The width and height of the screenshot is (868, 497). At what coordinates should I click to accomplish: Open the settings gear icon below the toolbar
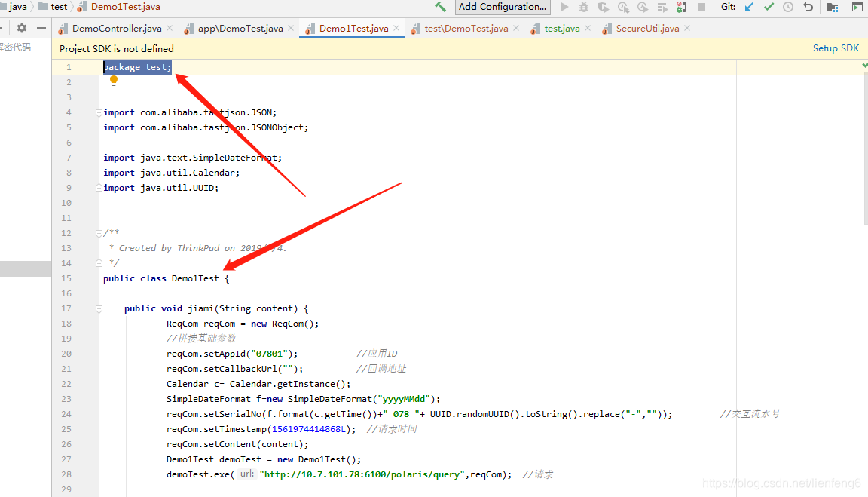point(21,27)
